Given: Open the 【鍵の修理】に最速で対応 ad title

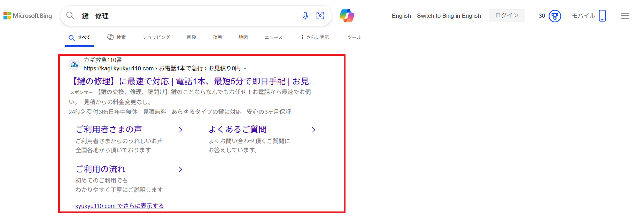Looking at the screenshot, I should point(193,81).
